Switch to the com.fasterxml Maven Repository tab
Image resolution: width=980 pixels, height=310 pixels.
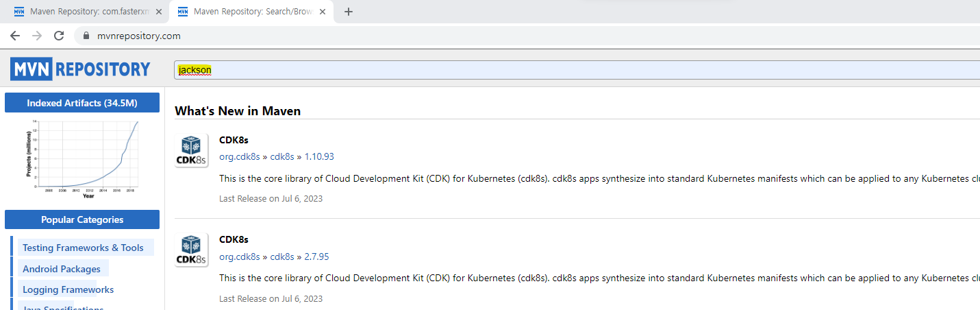click(x=86, y=12)
